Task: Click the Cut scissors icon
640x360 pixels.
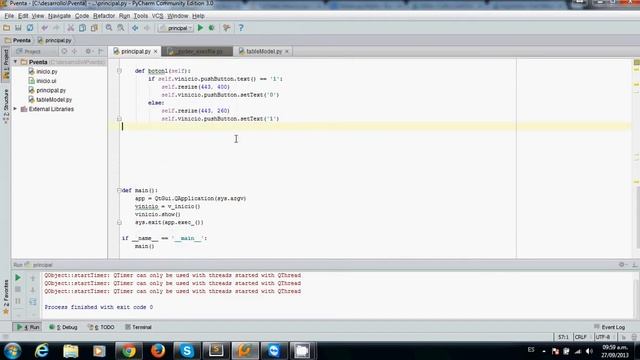Action: 71,28
